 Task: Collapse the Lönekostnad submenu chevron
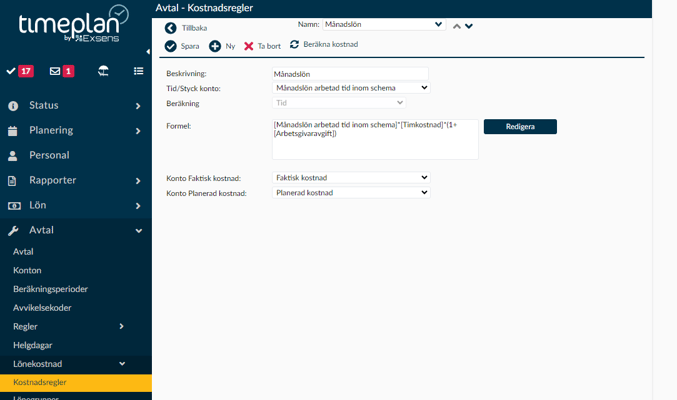122,364
